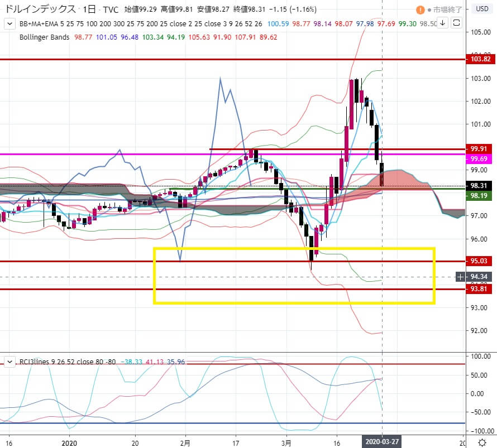
Task: Click the 始値99.29 opening value
Action: tap(140, 9)
